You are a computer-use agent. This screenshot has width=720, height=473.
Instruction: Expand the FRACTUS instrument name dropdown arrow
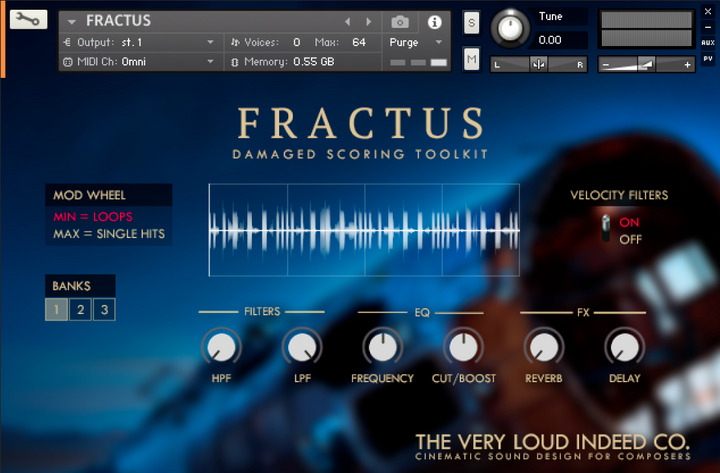point(72,22)
